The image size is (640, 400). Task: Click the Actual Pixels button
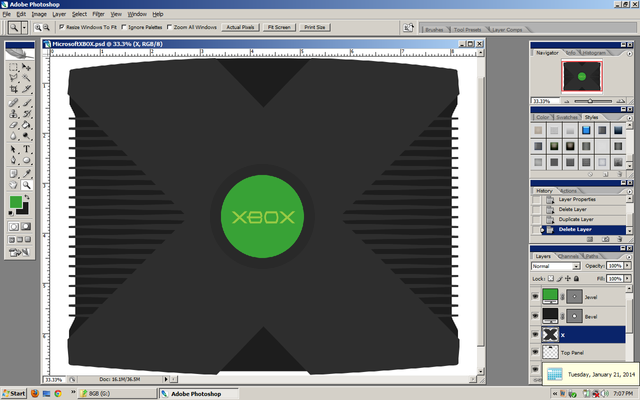240,27
